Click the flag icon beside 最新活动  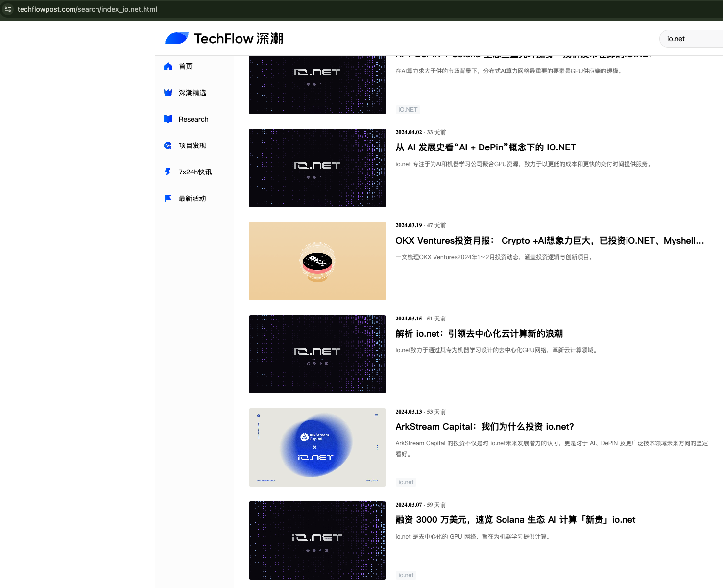tap(168, 198)
